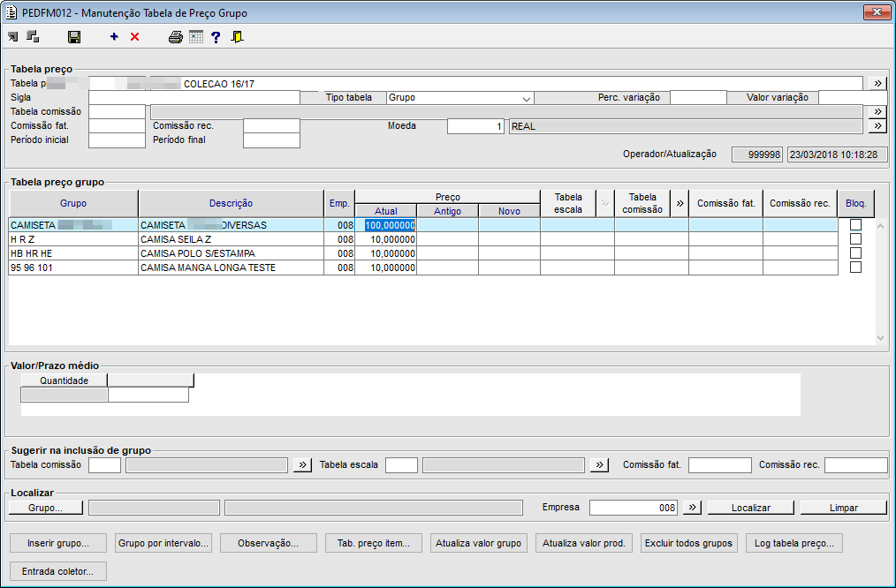This screenshot has height=588, width=896.
Task: Close the PEDFM012 window
Action: pyautogui.click(x=877, y=12)
